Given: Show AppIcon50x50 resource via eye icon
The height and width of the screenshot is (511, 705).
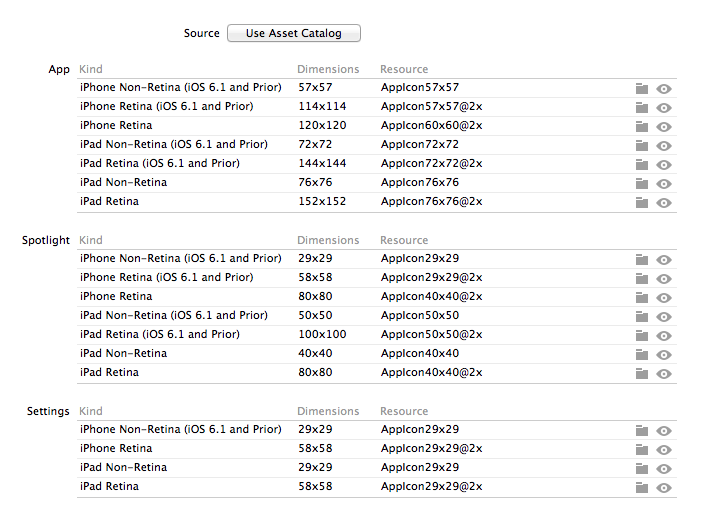Looking at the screenshot, I should coord(664,316).
